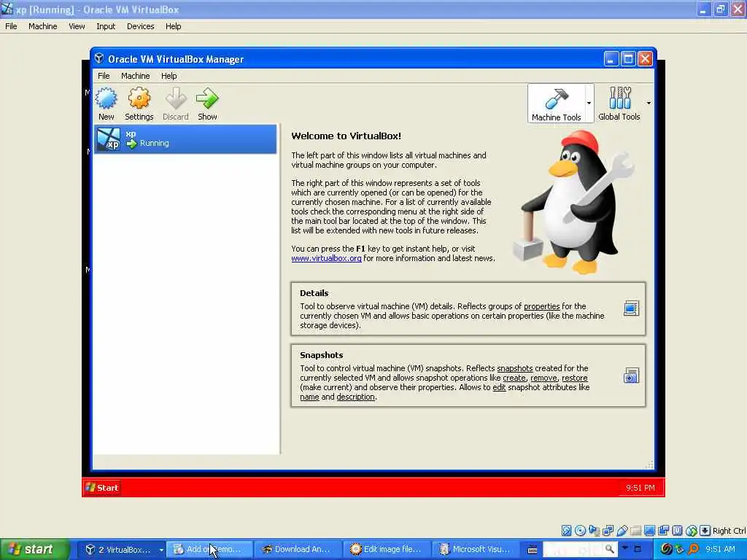Open Machine menu in VirtualBox Manager
747x560 pixels.
(x=135, y=76)
